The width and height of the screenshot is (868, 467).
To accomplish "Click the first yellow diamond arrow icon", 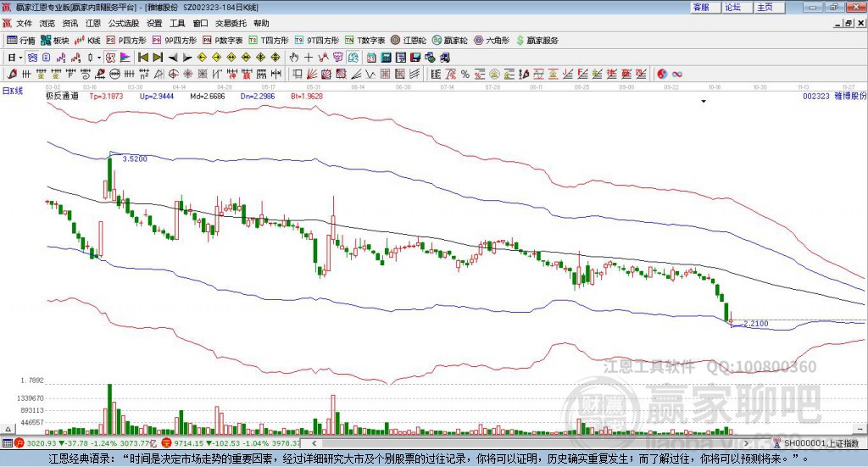I will [x=202, y=58].
